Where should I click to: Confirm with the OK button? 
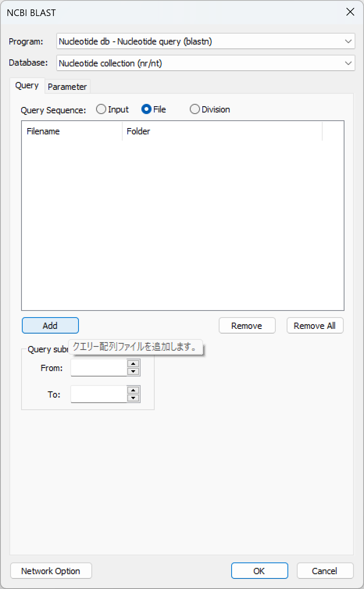pos(259,571)
